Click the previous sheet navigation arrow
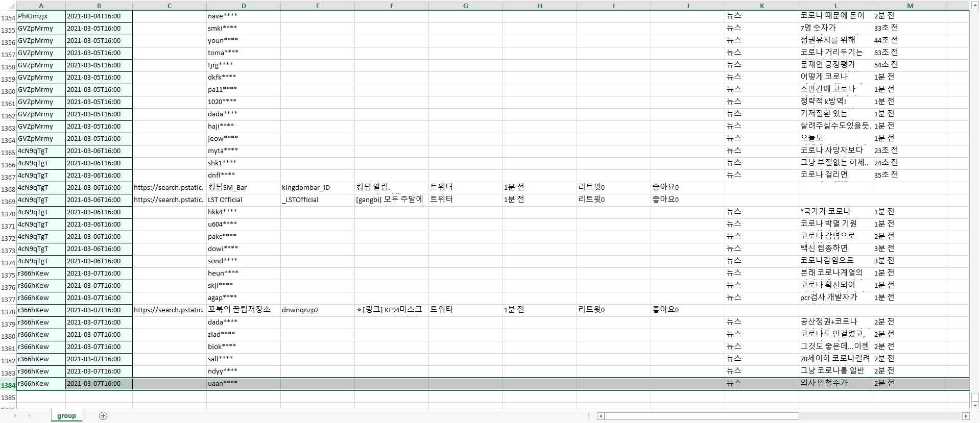Screen dimensions: 980x423 tap(15, 416)
